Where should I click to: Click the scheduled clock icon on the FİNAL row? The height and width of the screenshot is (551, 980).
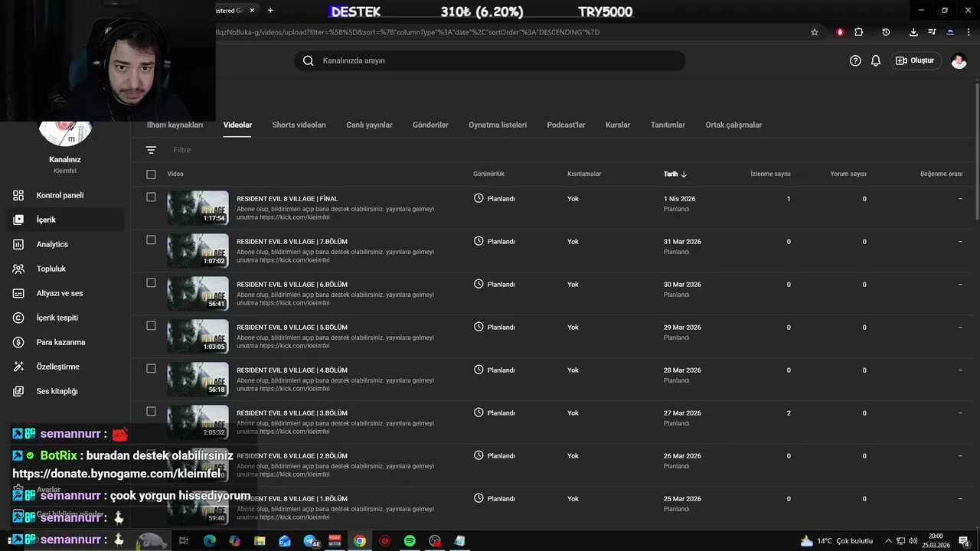(479, 198)
